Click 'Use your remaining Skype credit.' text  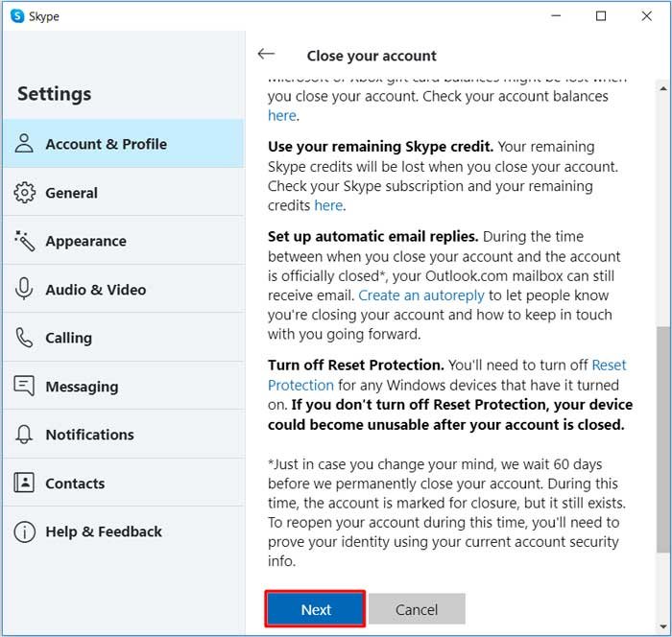coord(380,147)
